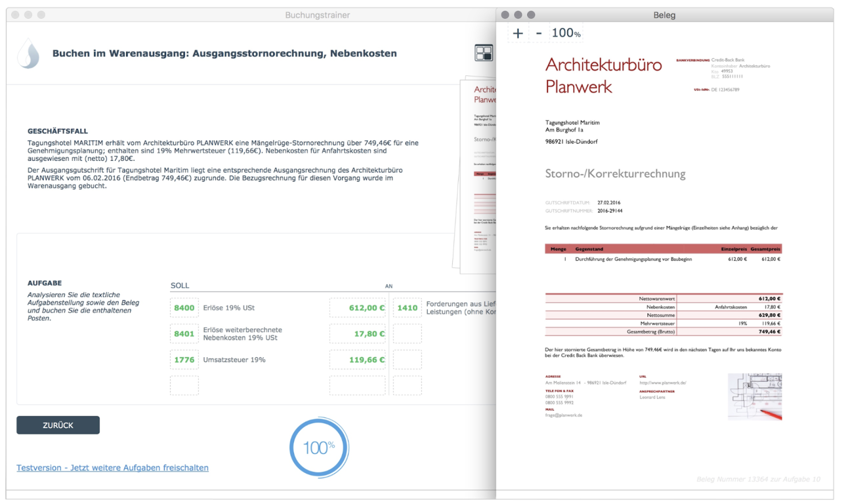Click the 'Storno-/Korrekturrechnung' title in the Beleg

(615, 174)
